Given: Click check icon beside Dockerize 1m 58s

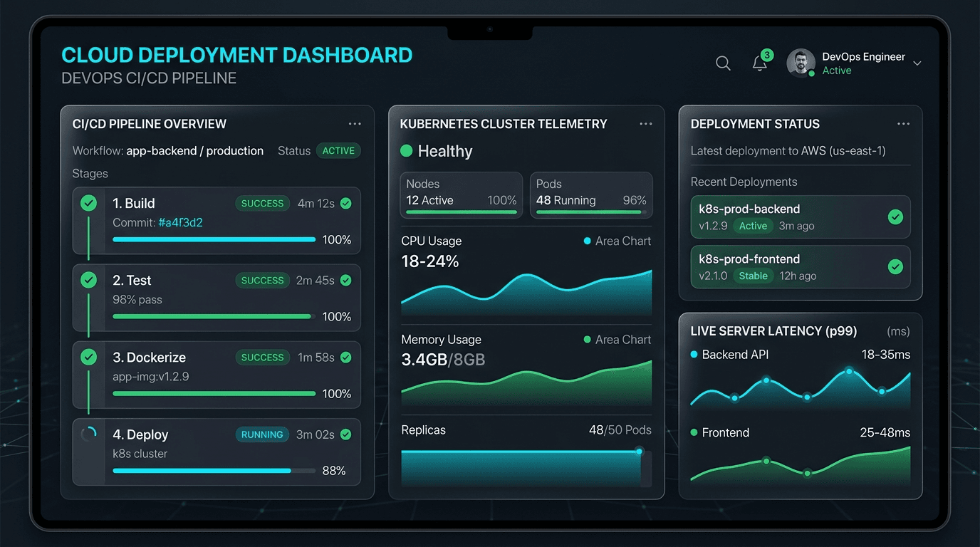Looking at the screenshot, I should pos(346,358).
